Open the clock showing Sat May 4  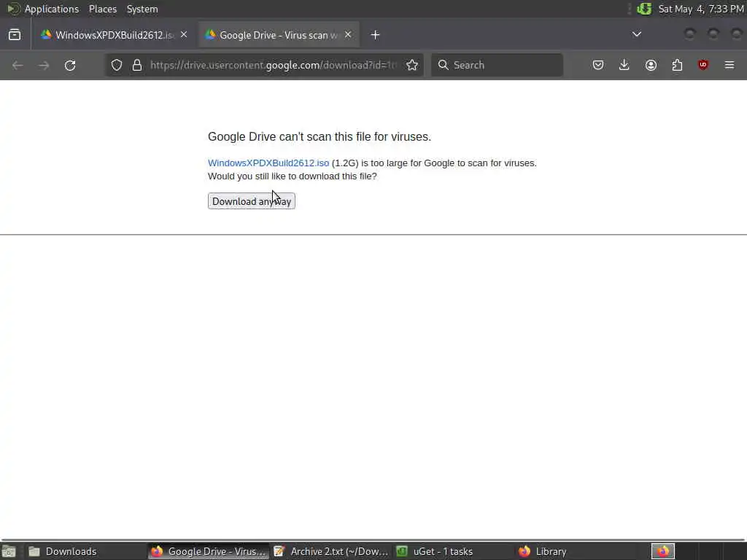(701, 9)
